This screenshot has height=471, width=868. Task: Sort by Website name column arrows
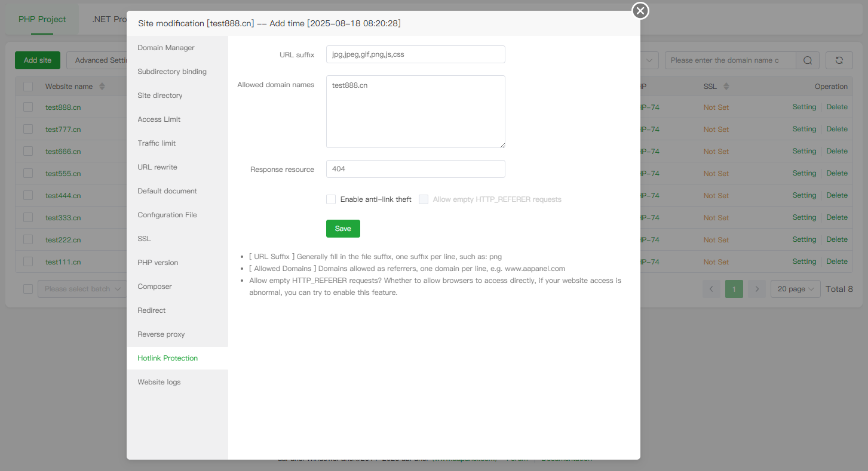point(102,87)
